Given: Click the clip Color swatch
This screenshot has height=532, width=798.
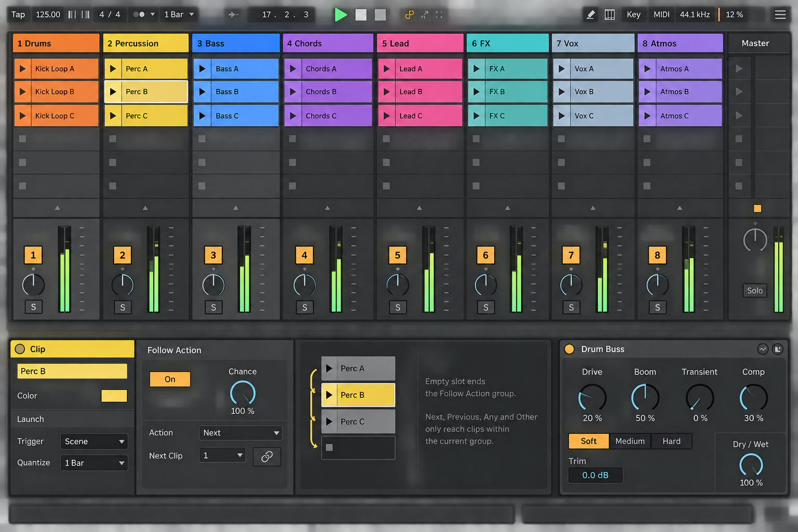Looking at the screenshot, I should pos(114,396).
